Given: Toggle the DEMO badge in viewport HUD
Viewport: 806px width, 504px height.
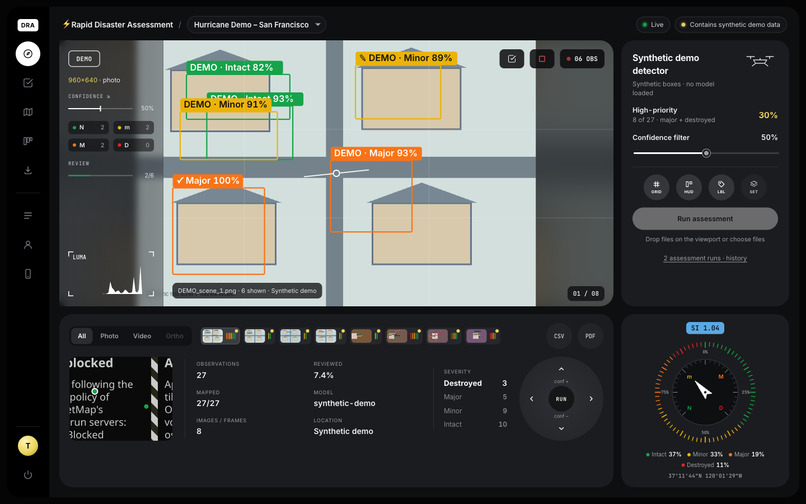Looking at the screenshot, I should coord(84,59).
